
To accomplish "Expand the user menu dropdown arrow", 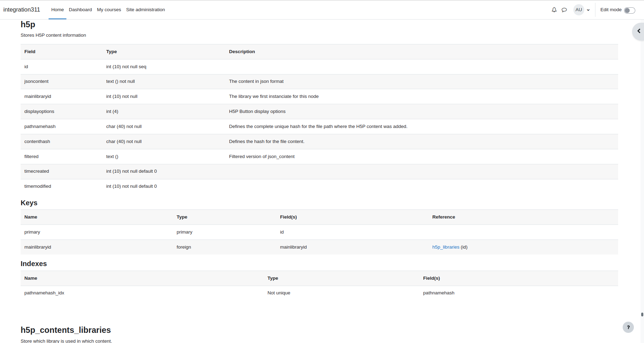I will 588,10.
